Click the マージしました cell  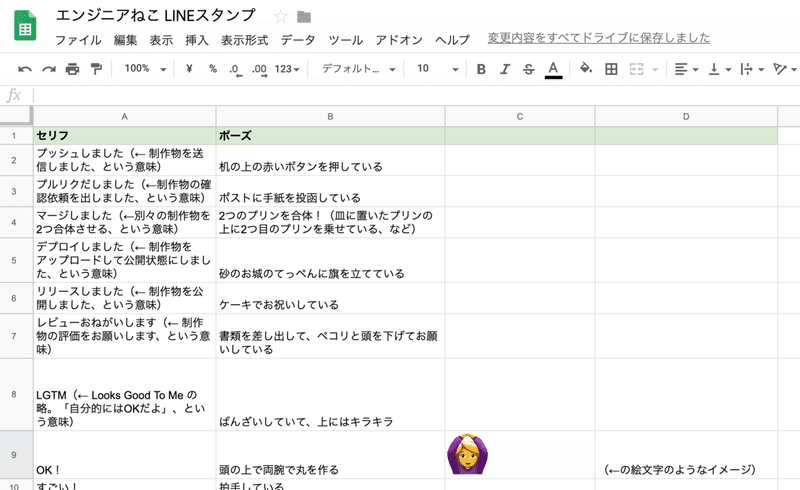coord(124,223)
